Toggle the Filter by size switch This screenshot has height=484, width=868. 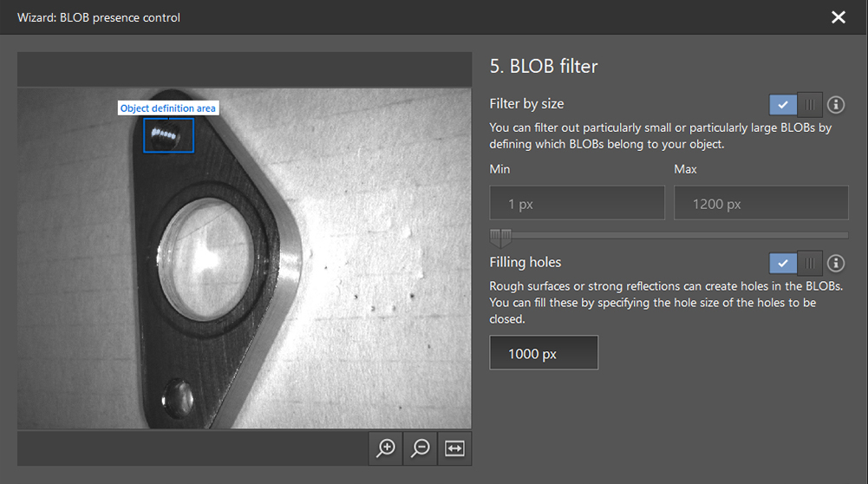[795, 104]
